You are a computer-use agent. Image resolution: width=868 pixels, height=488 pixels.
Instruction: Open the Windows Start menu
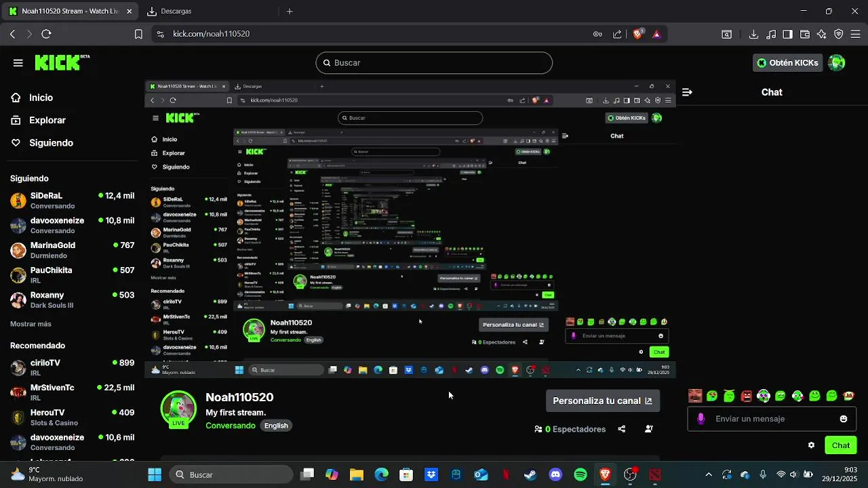(155, 474)
